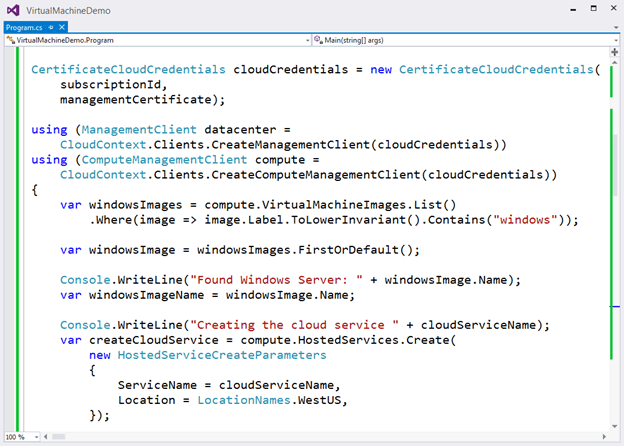Click the method icon beside Main(string[] args)
This screenshot has height=446, width=624.
point(318,40)
